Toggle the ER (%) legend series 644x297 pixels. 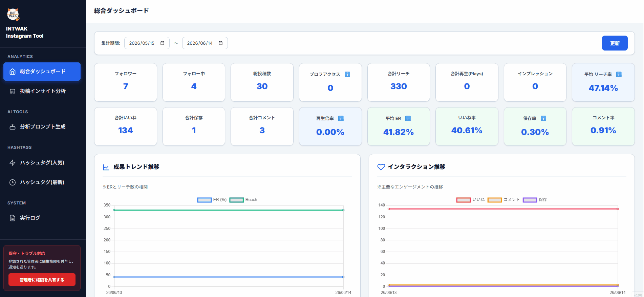pyautogui.click(x=212, y=200)
